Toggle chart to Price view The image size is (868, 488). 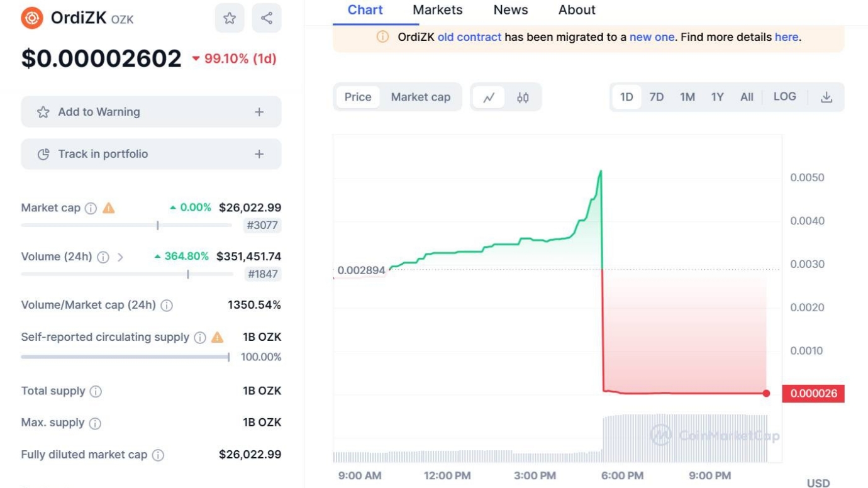(x=358, y=97)
